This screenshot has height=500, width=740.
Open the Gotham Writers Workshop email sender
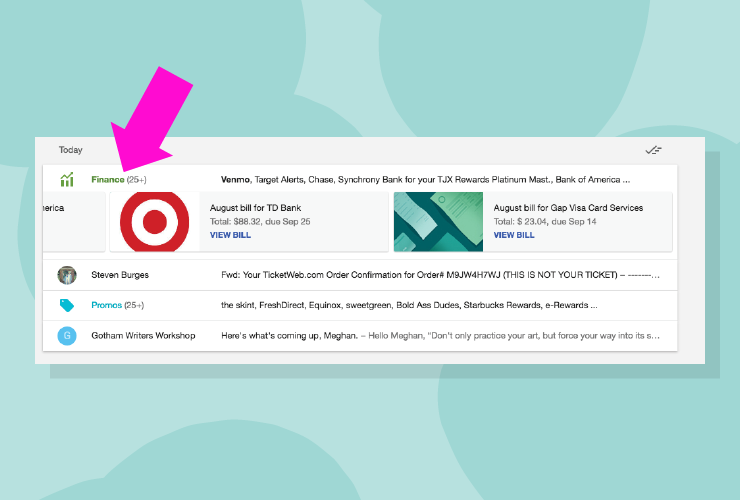click(143, 336)
